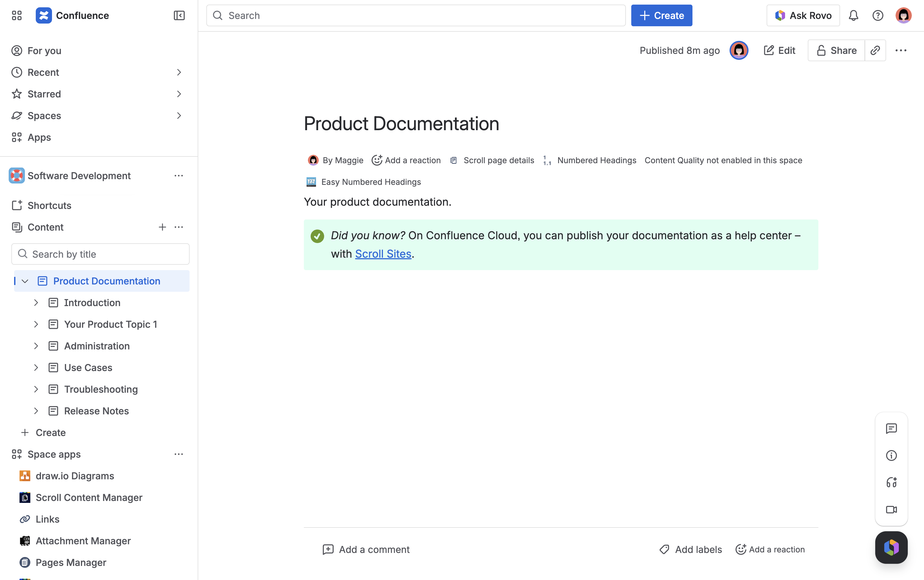Copy the page link icon

875,50
